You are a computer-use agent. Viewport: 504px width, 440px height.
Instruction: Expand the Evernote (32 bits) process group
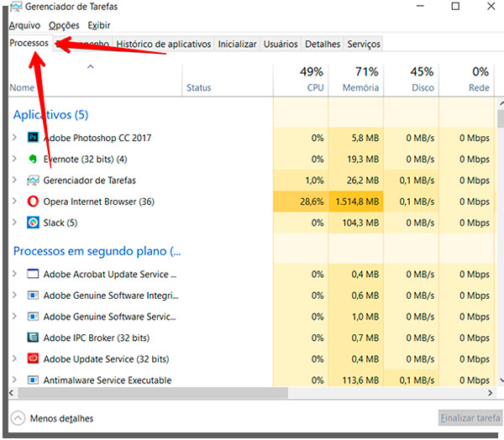[14, 159]
